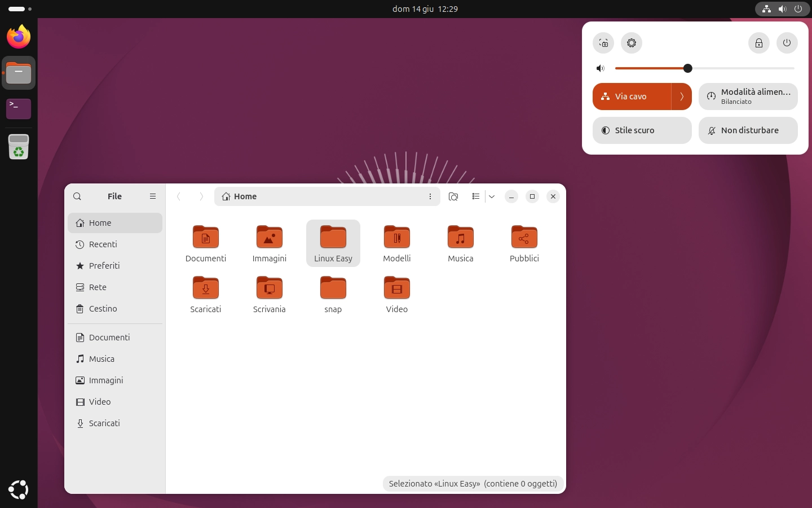Show applications with the Ubuntu logo button
The width and height of the screenshot is (812, 508).
19,489
